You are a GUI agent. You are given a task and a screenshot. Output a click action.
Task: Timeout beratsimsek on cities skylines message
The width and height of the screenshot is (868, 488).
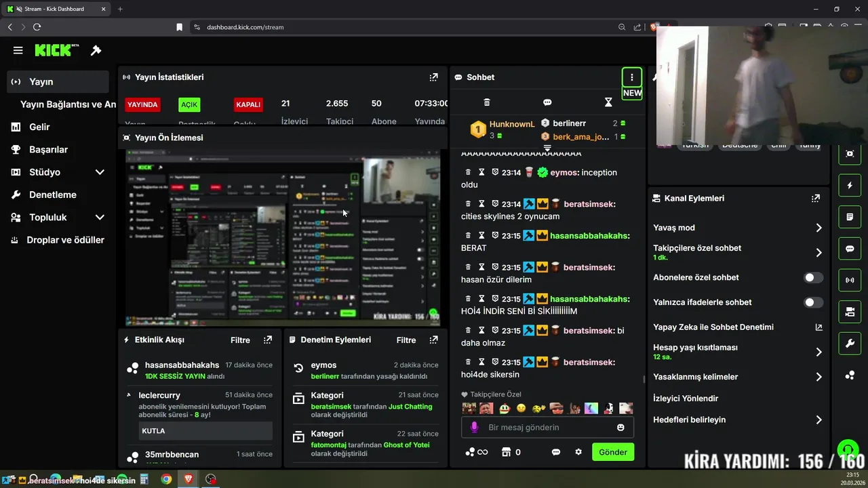coord(481,204)
